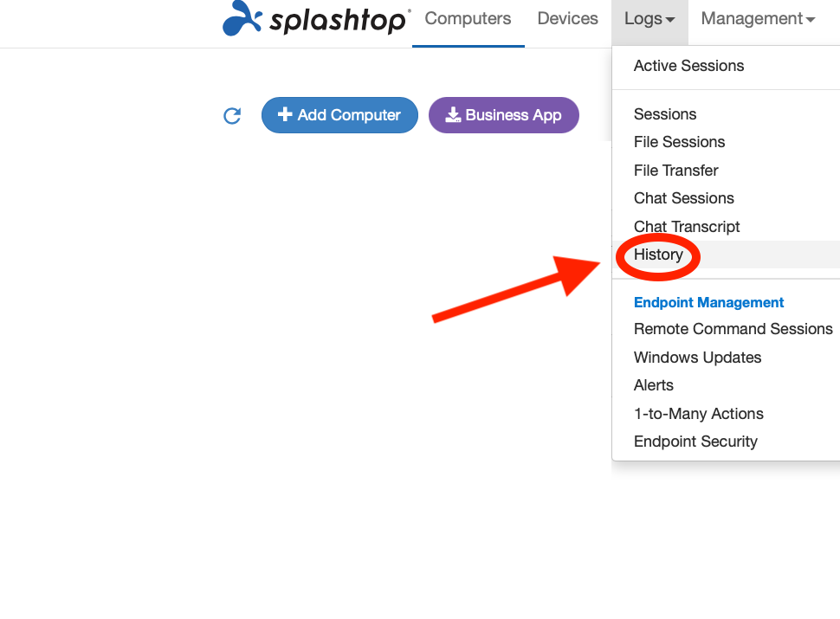Go to the Devices tab

(567, 19)
